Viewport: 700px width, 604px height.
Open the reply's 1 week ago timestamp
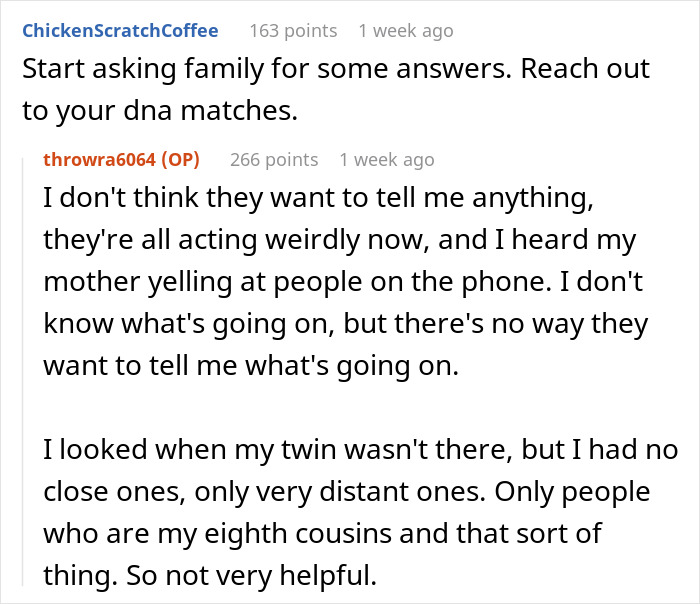[x=386, y=160]
